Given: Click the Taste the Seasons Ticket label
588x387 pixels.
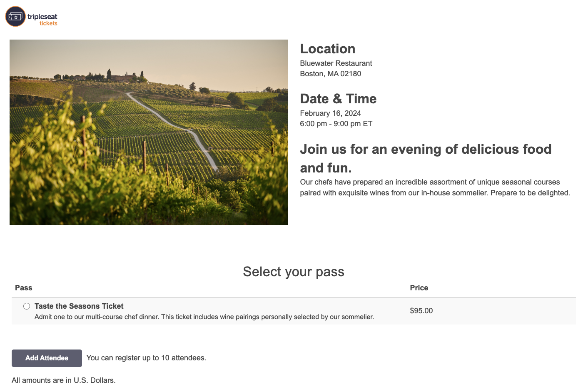Looking at the screenshot, I should (79, 306).
